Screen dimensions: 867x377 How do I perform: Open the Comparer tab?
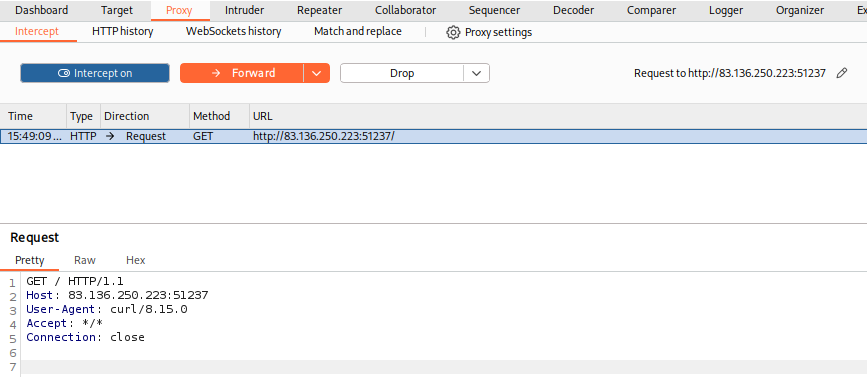pyautogui.click(x=651, y=10)
